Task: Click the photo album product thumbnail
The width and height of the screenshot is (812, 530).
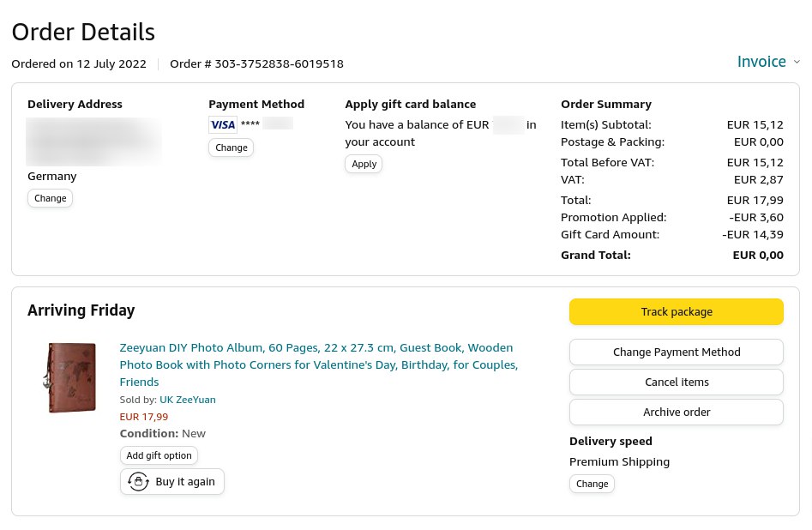Action: 72,378
